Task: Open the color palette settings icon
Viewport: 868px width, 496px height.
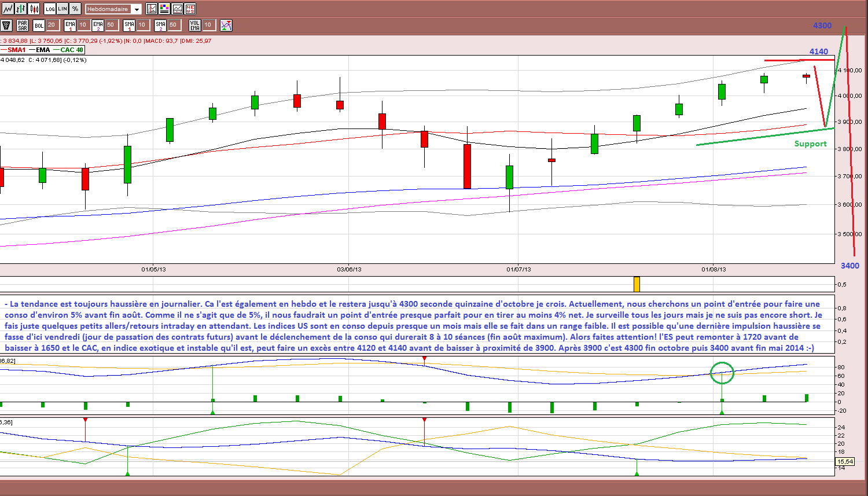Action: click(164, 9)
